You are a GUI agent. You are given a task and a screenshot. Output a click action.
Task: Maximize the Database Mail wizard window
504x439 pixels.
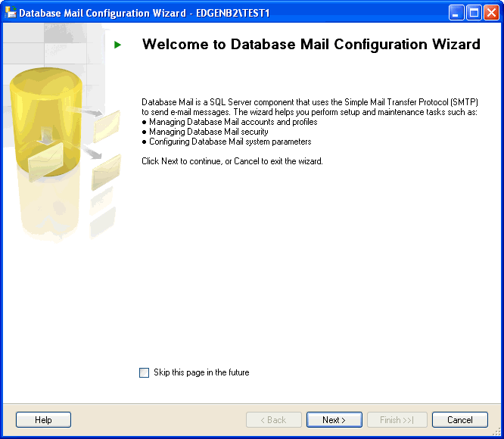474,13
